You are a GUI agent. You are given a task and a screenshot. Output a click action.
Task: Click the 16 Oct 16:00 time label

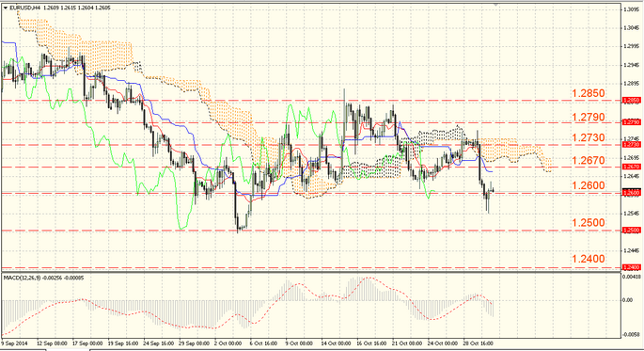click(371, 343)
